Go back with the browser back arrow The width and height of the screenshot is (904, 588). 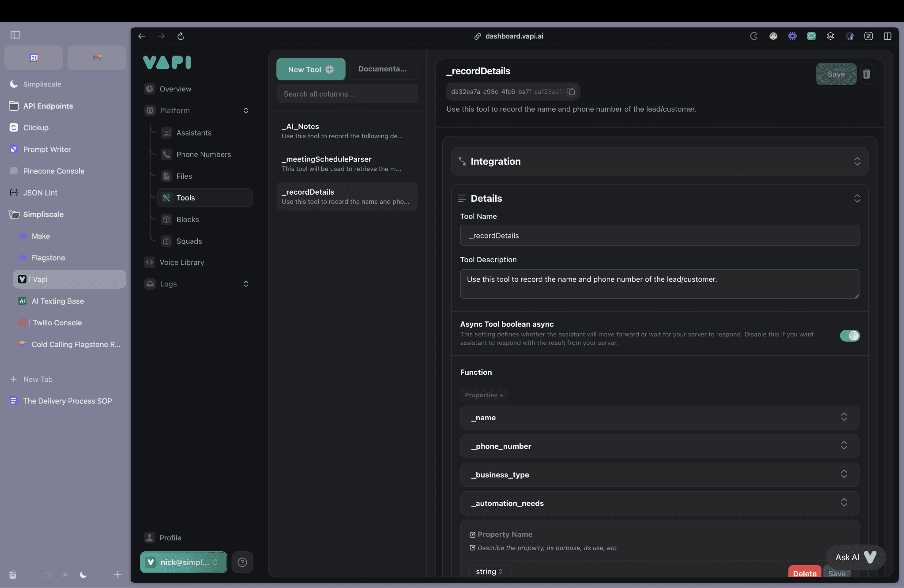click(142, 36)
